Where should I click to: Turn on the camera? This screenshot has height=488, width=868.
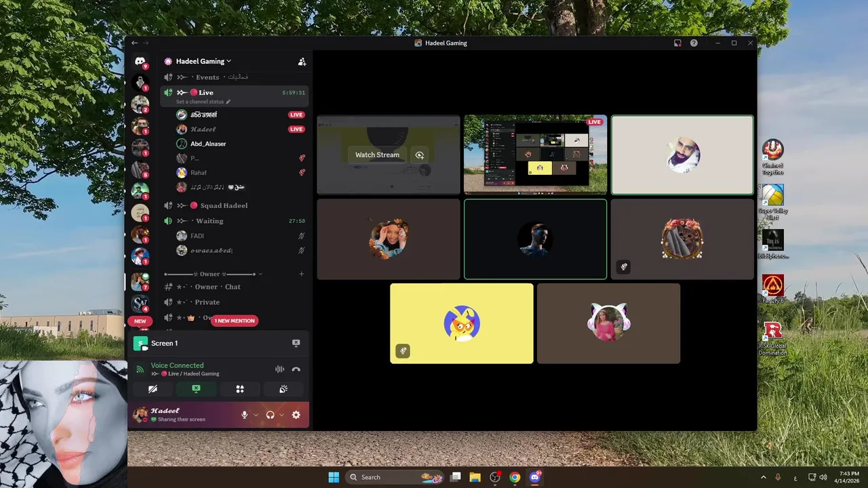[x=153, y=389]
